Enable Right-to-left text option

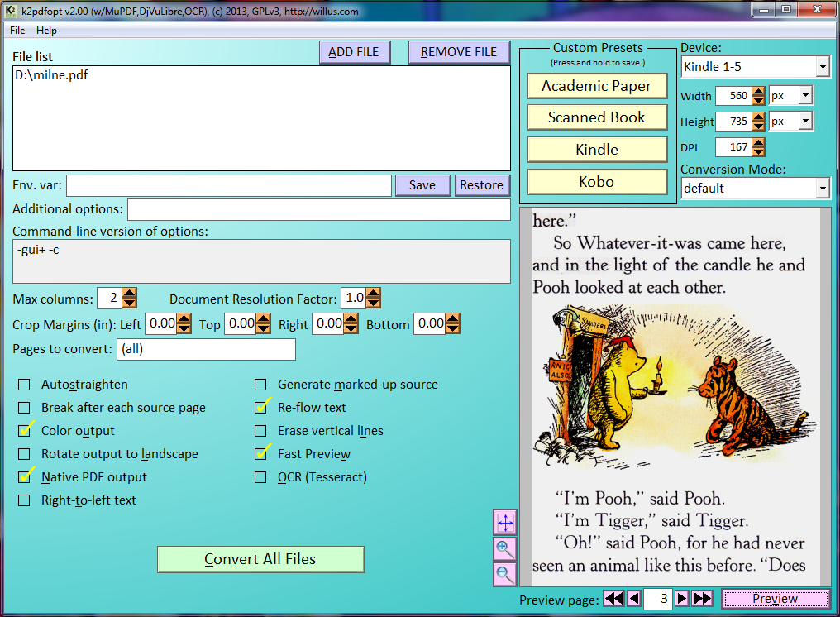pyautogui.click(x=24, y=500)
